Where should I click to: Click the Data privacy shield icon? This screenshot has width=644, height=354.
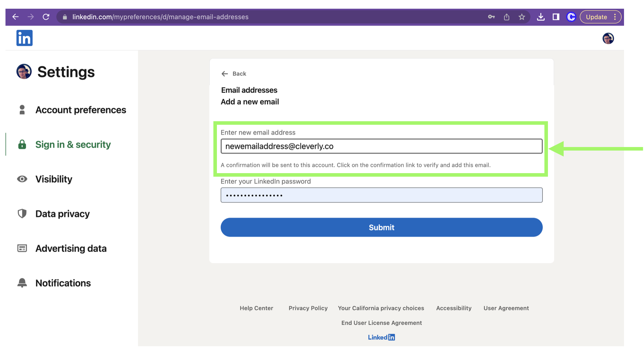(x=22, y=213)
